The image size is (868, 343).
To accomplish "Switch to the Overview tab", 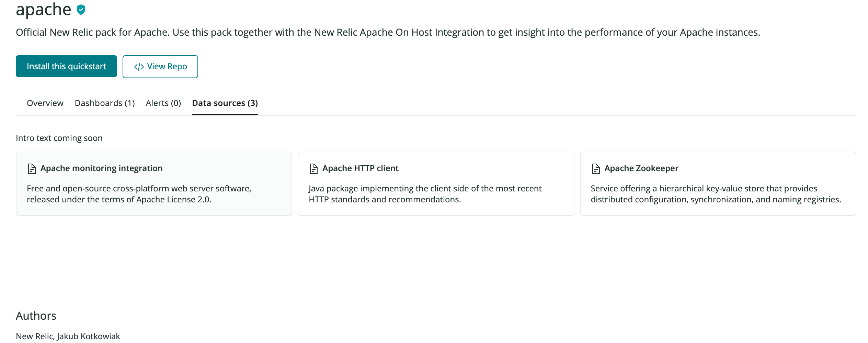I will [x=45, y=103].
